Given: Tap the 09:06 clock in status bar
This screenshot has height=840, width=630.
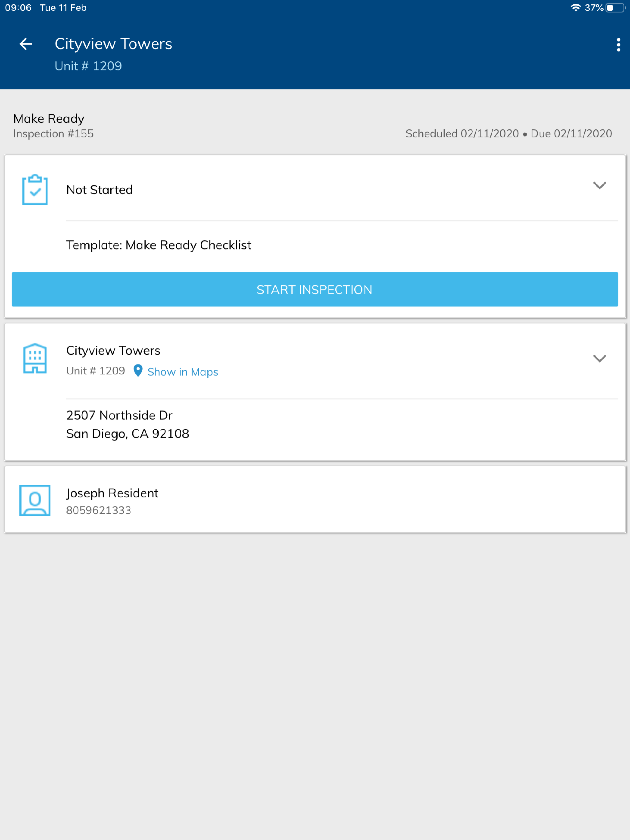Looking at the screenshot, I should [18, 8].
